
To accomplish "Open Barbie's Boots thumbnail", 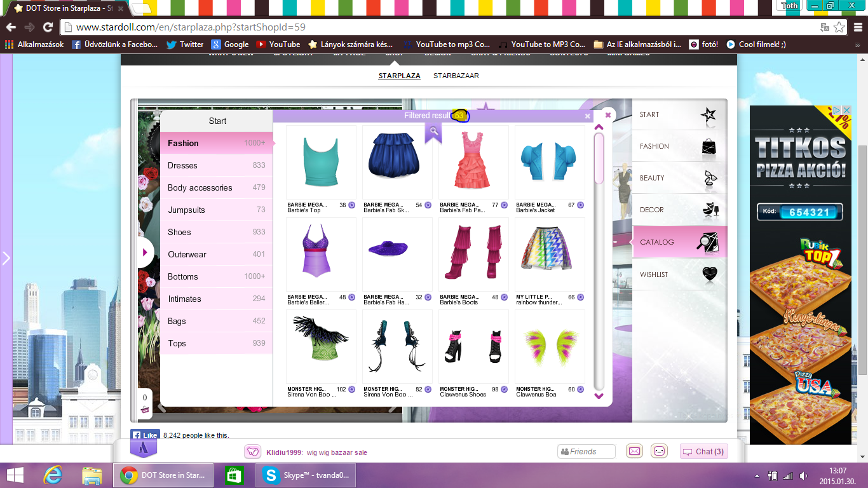I will 473,255.
